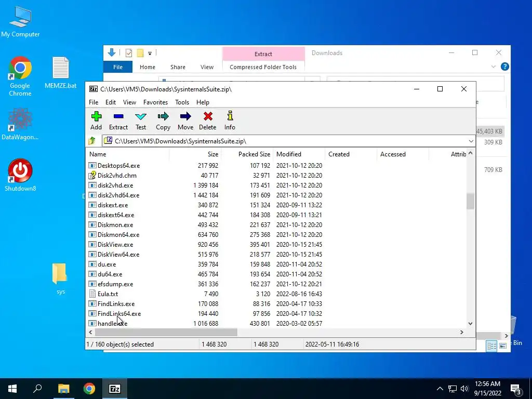Select the Eula.txt text file icon

(x=92, y=294)
